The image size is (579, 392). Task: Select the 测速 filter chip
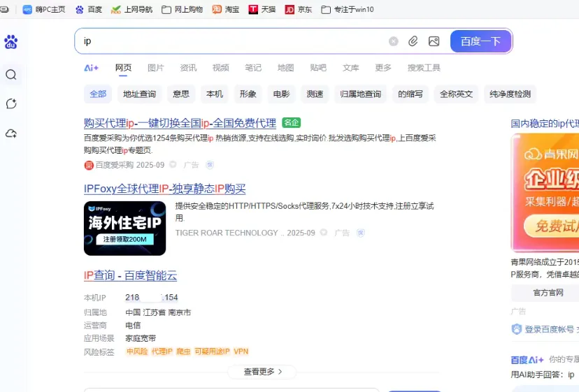(315, 94)
